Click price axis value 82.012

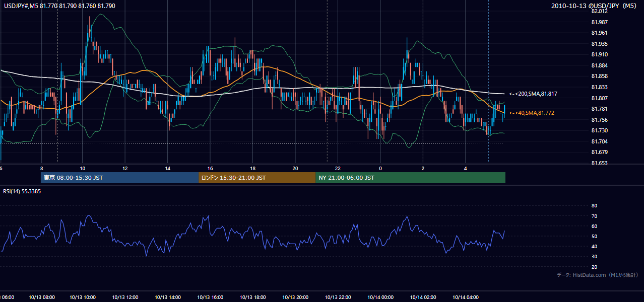pos(599,11)
